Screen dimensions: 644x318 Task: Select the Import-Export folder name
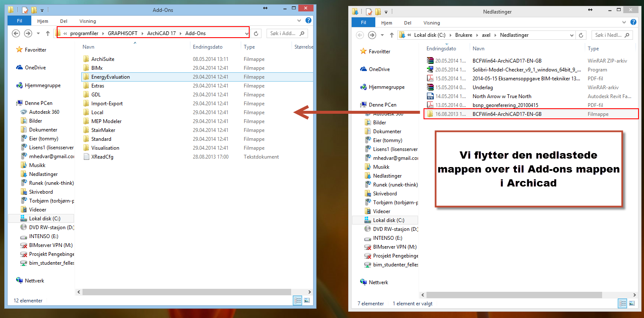click(107, 104)
